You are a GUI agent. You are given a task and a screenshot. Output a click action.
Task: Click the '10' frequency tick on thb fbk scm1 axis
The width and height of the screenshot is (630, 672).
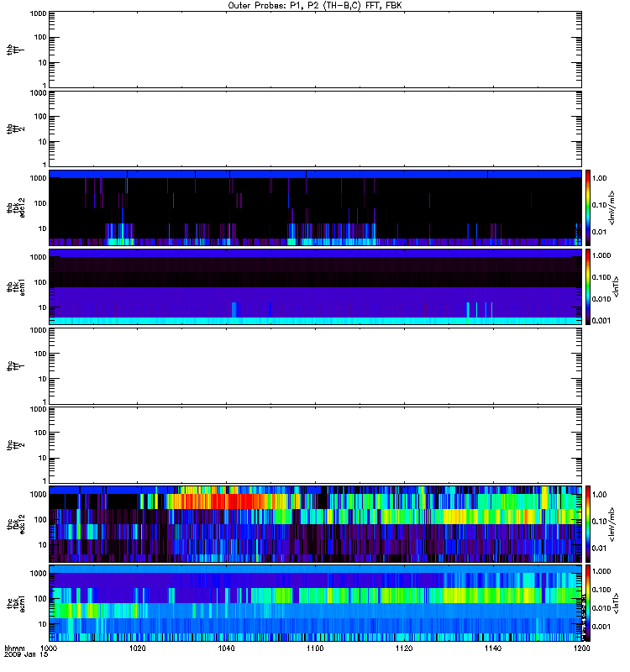coord(43,307)
